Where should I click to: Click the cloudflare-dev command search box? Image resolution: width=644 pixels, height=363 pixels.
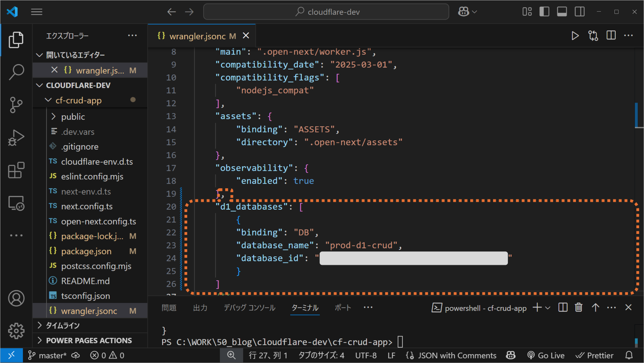326,12
